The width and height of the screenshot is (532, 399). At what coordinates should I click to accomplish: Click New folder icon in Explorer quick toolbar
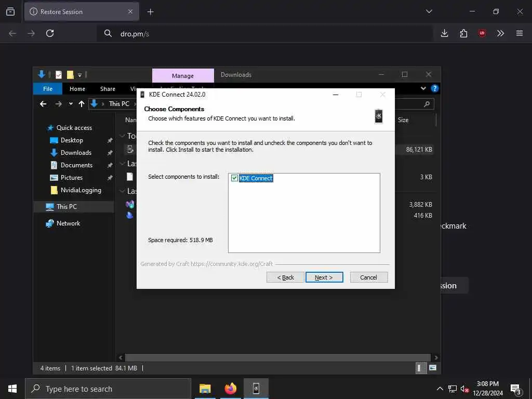coord(70,75)
